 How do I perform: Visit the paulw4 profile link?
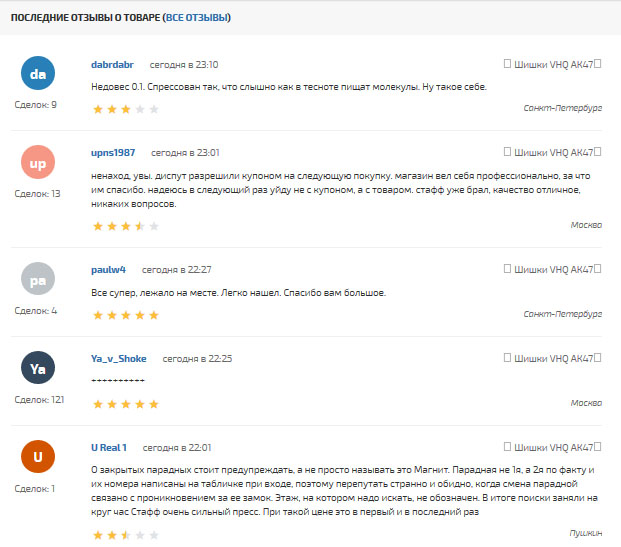click(108, 270)
